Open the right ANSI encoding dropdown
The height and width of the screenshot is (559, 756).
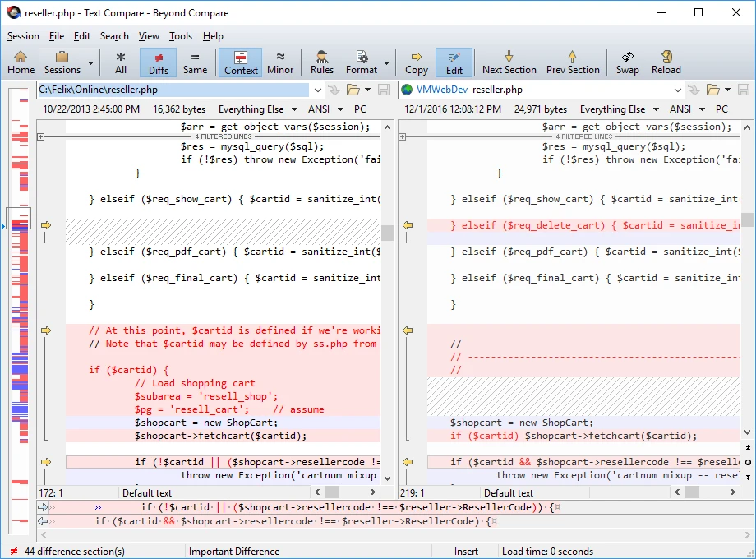(x=703, y=109)
